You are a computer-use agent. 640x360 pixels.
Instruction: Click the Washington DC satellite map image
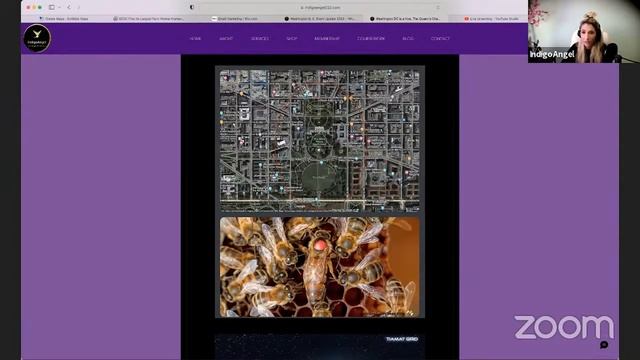pyautogui.click(x=320, y=140)
